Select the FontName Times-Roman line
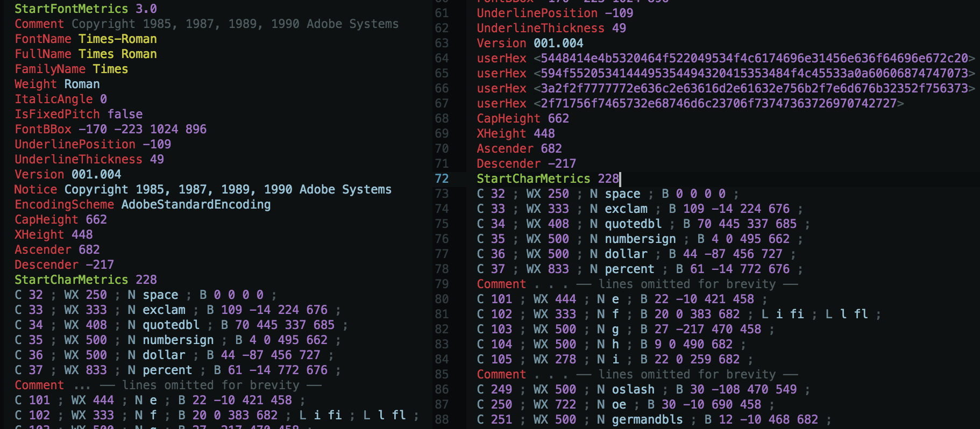The width and height of the screenshot is (980, 429). (86, 39)
